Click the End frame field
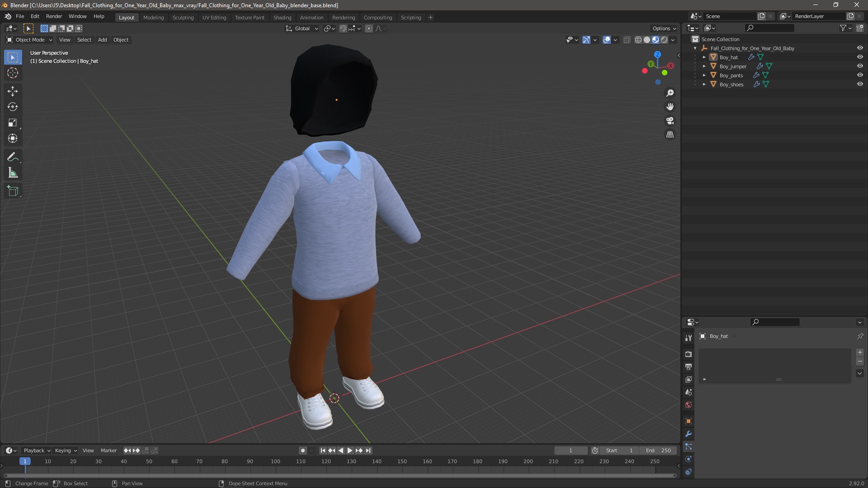The width and height of the screenshot is (868, 488). tap(658, 450)
